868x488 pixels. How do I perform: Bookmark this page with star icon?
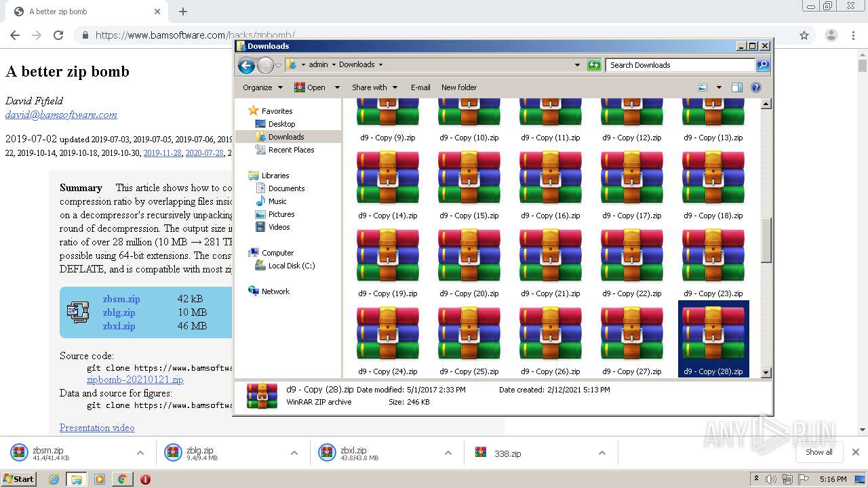pyautogui.click(x=804, y=35)
